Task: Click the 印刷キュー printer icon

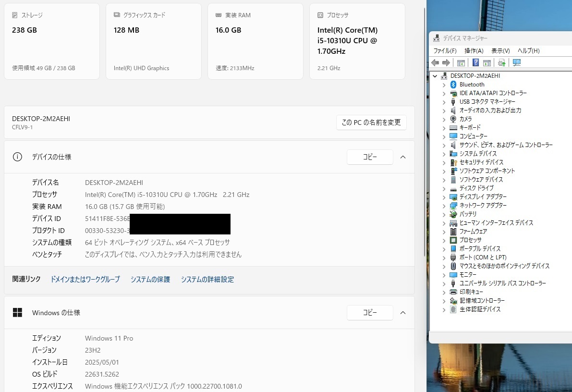Action: 453,292
